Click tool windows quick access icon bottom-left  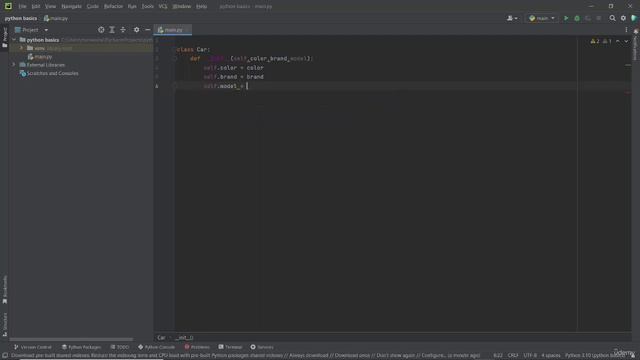pyautogui.click(x=4, y=356)
